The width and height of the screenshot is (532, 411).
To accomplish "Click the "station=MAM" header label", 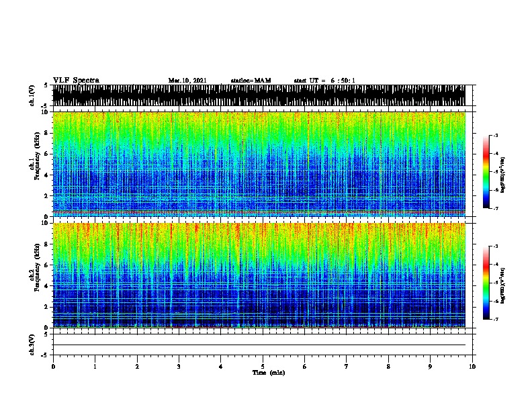I will coord(251,81).
